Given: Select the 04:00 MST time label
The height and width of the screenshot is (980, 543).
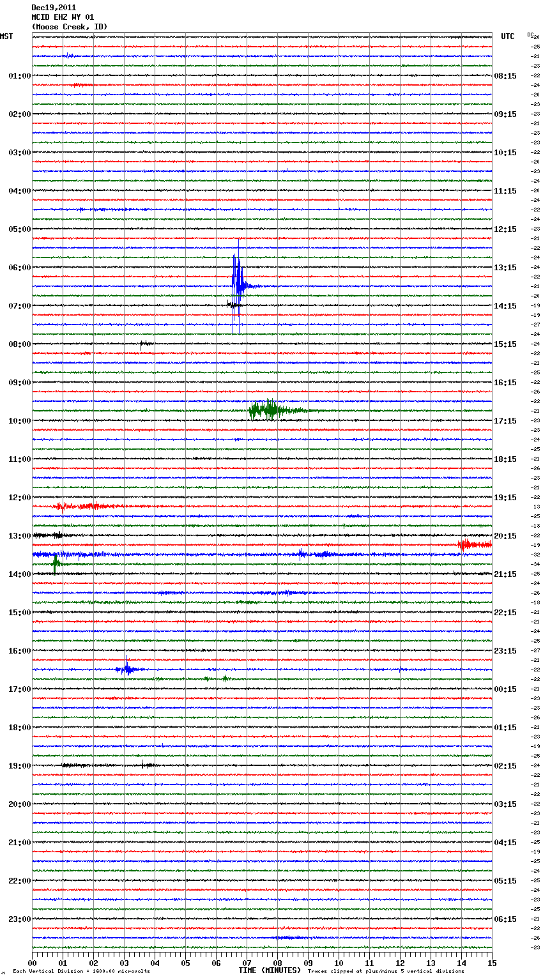Looking at the screenshot, I should (20, 191).
